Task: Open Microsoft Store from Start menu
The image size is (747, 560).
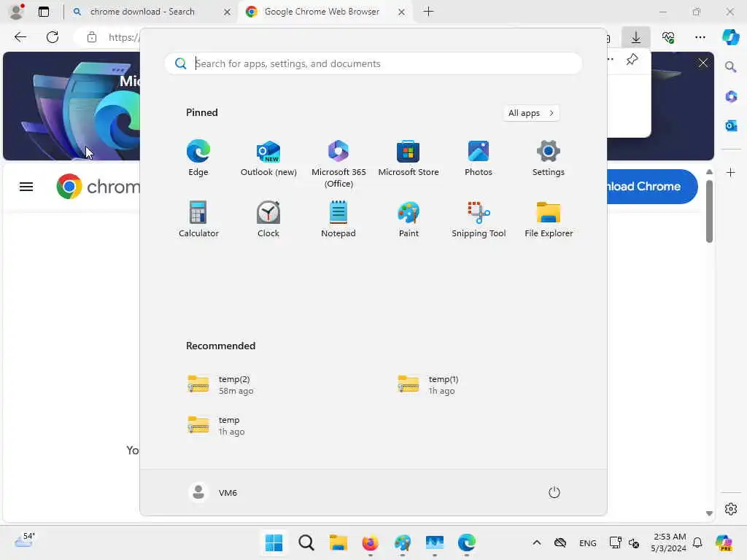Action: 409,158
